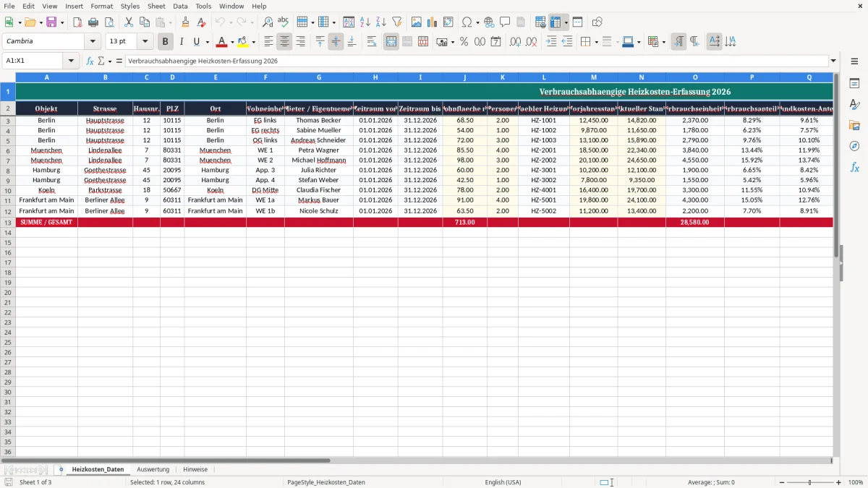Switch to the Auswertung sheet tab

coord(153,469)
